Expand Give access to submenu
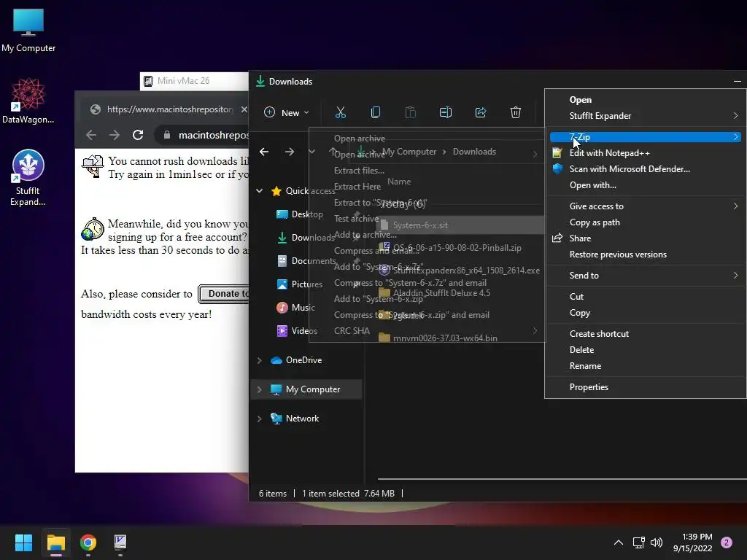Viewport: 747px width, 560px height. [645, 206]
